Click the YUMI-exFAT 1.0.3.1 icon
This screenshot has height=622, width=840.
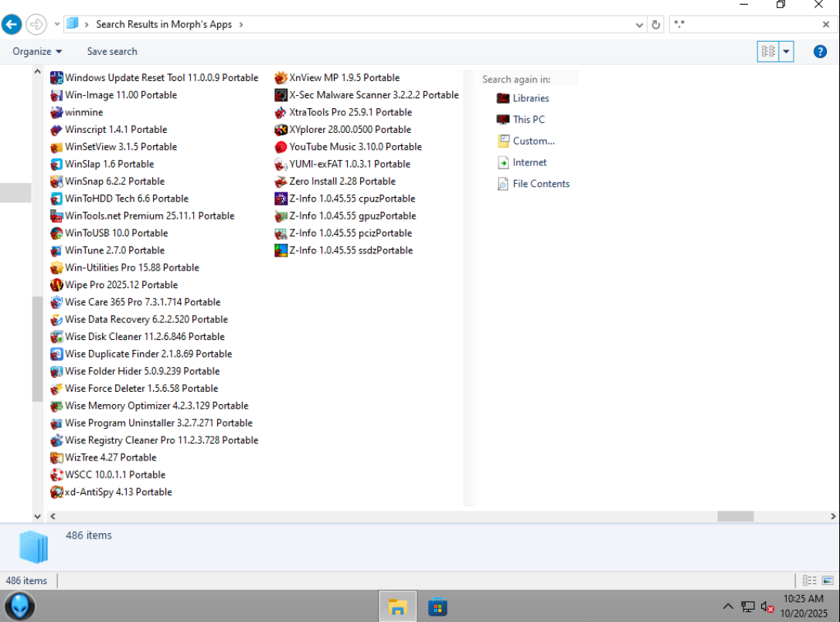click(x=281, y=164)
